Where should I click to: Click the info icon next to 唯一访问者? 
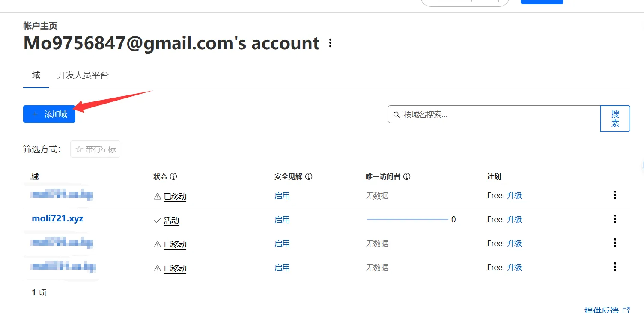[x=407, y=176]
